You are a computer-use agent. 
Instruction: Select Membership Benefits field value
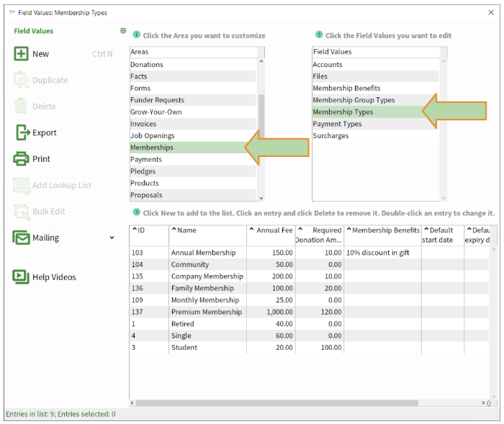(375, 89)
